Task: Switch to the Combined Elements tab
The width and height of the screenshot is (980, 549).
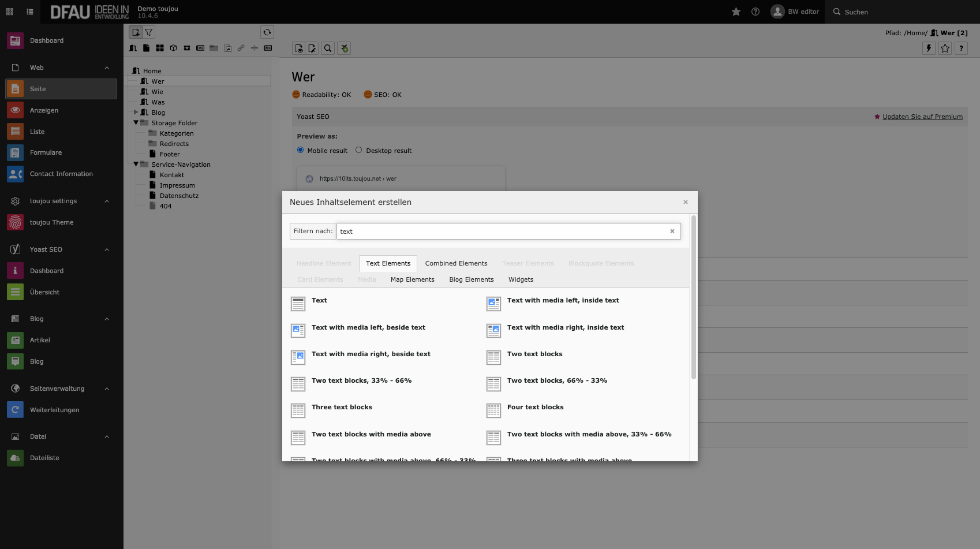Action: point(456,263)
